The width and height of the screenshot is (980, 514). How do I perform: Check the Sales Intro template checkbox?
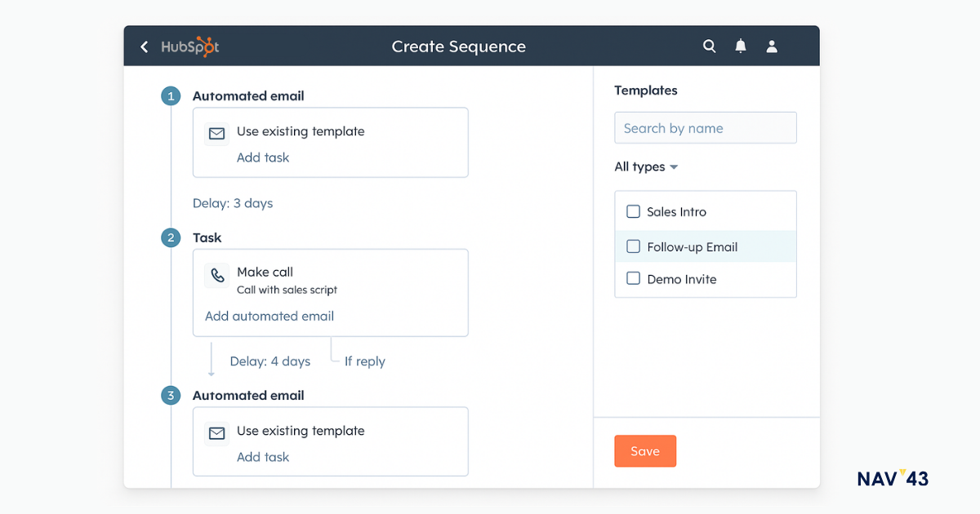pos(633,211)
